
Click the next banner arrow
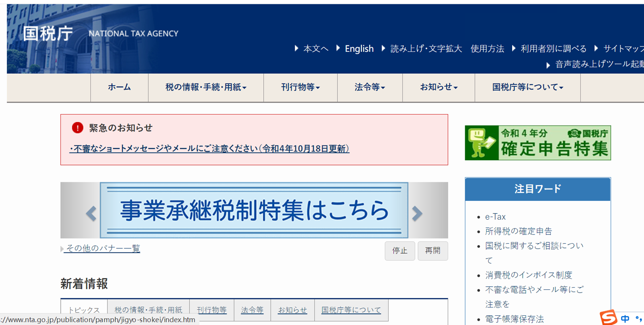pyautogui.click(x=417, y=213)
